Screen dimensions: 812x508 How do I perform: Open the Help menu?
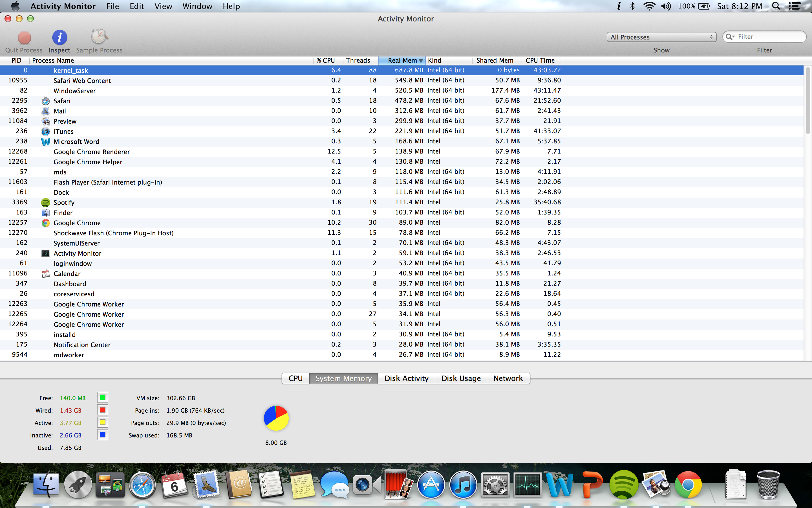[231, 6]
